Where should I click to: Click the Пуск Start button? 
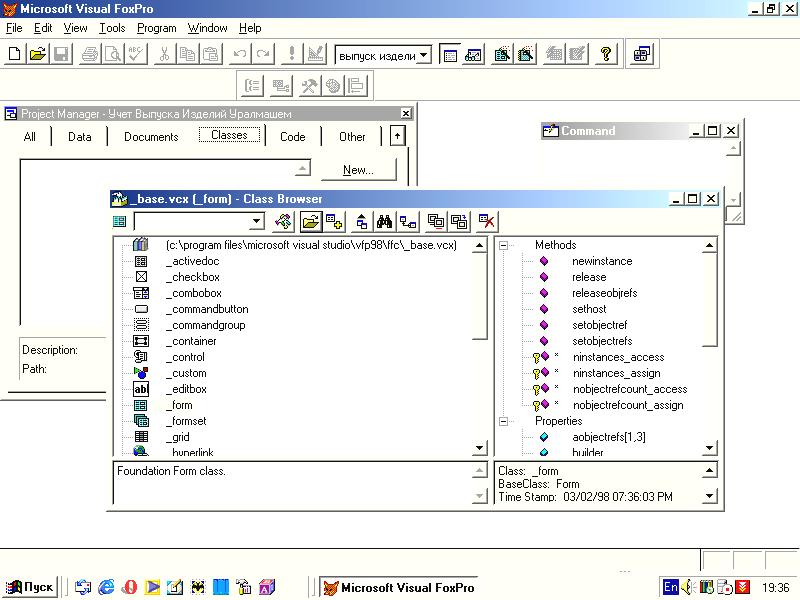[x=30, y=587]
